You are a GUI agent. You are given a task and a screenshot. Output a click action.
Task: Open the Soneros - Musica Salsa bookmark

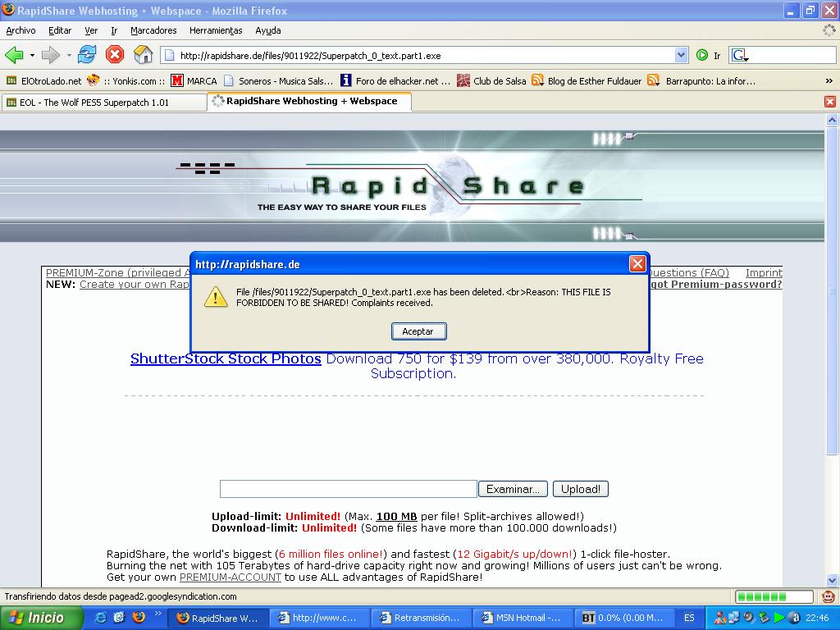tap(279, 81)
